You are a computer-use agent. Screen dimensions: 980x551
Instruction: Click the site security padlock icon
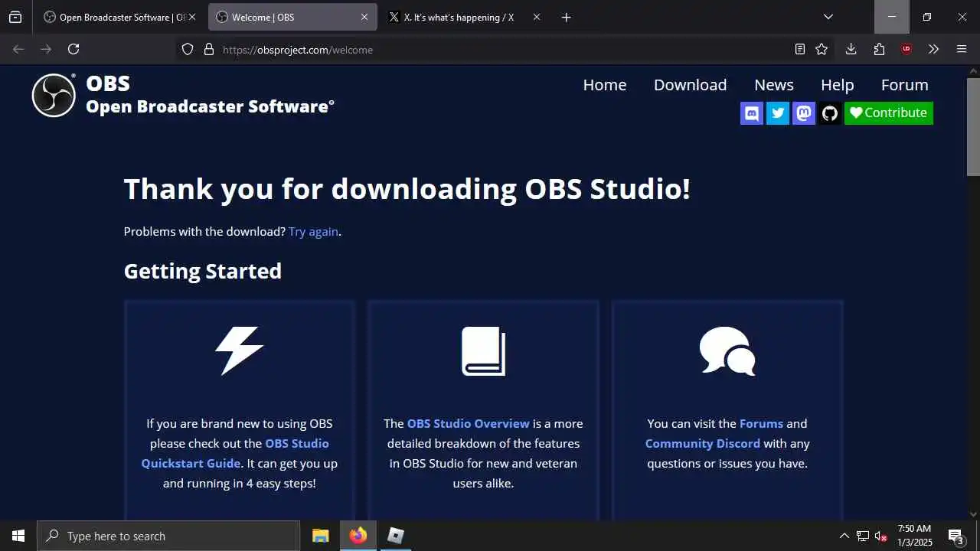tap(208, 49)
